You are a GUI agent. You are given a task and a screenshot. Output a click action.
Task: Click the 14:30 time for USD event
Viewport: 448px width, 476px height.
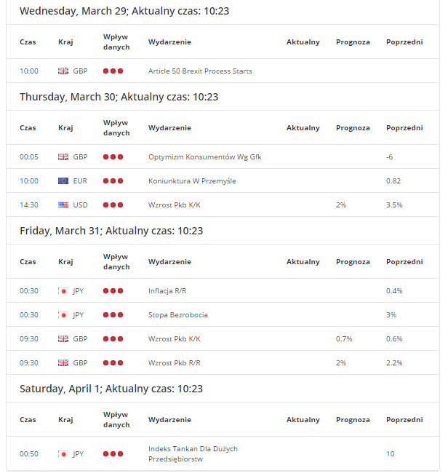[29, 205]
